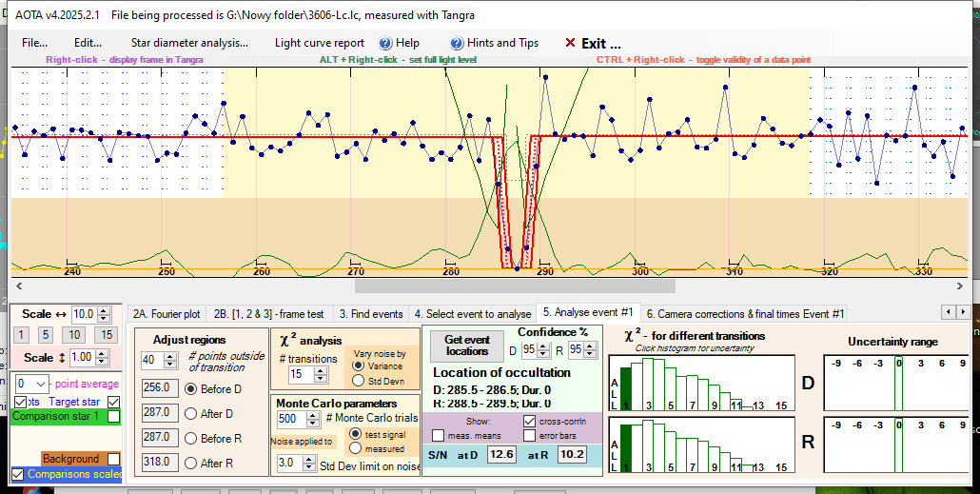Click S/N at R value 10.2
This screenshot has width=980, height=494.
pyautogui.click(x=572, y=455)
